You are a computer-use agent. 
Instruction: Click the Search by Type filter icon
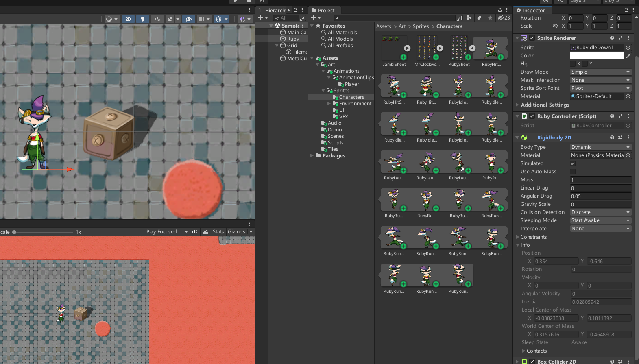pos(469,18)
